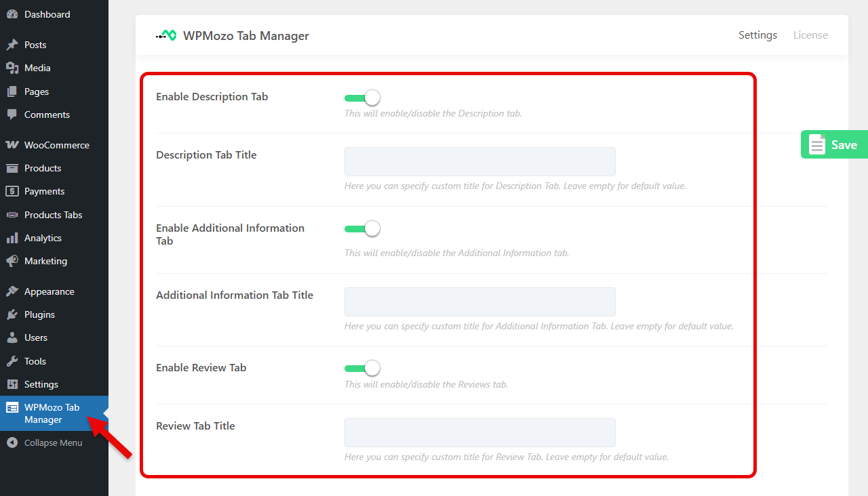Open the License tab in header
Image resolution: width=868 pixels, height=496 pixels.
[x=810, y=35]
